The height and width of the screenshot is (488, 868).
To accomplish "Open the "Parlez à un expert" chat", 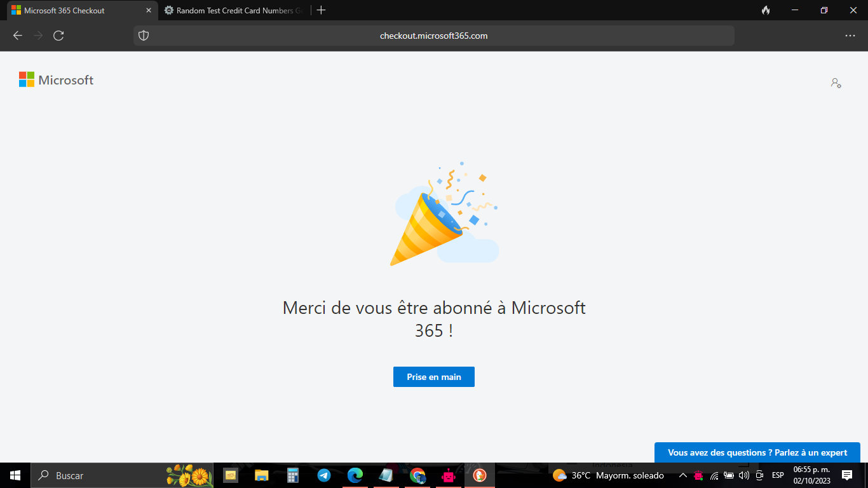I will coord(757,452).
